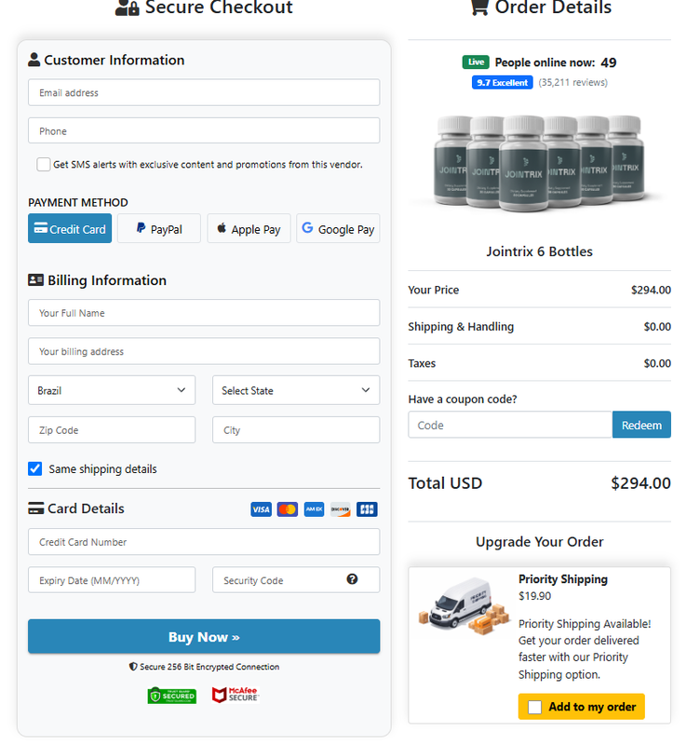Click the green Secured trust badge
The height and width of the screenshot is (745, 700).
coord(171,696)
